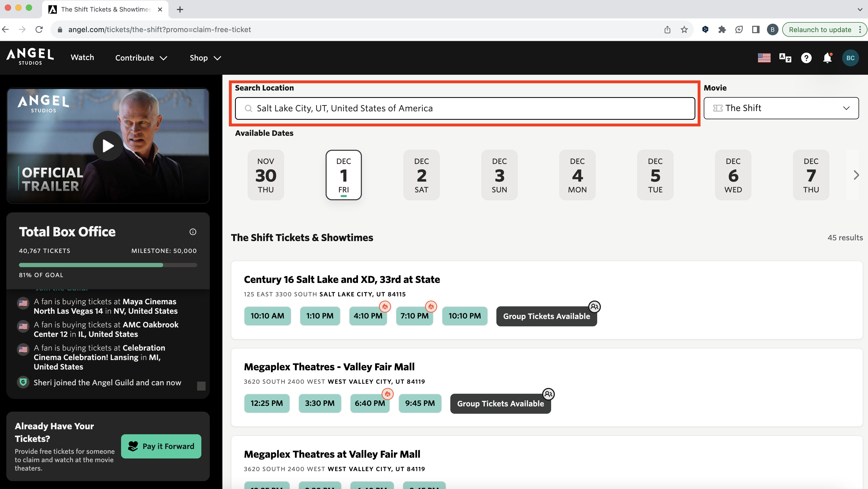Play the official trailer video
The image size is (868, 489).
(x=108, y=146)
